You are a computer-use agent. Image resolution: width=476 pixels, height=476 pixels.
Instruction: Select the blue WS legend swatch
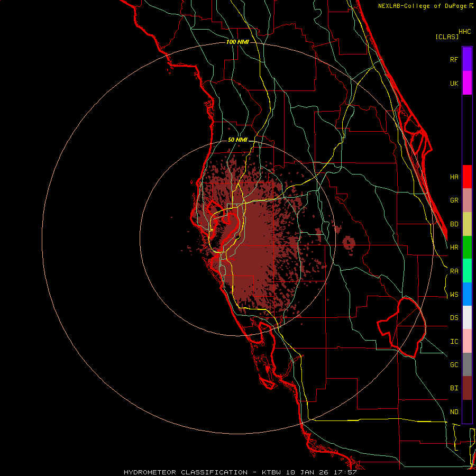pos(467,294)
